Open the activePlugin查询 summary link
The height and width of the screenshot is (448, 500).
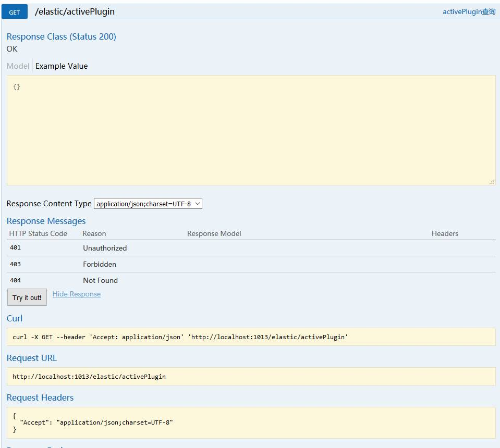(469, 11)
